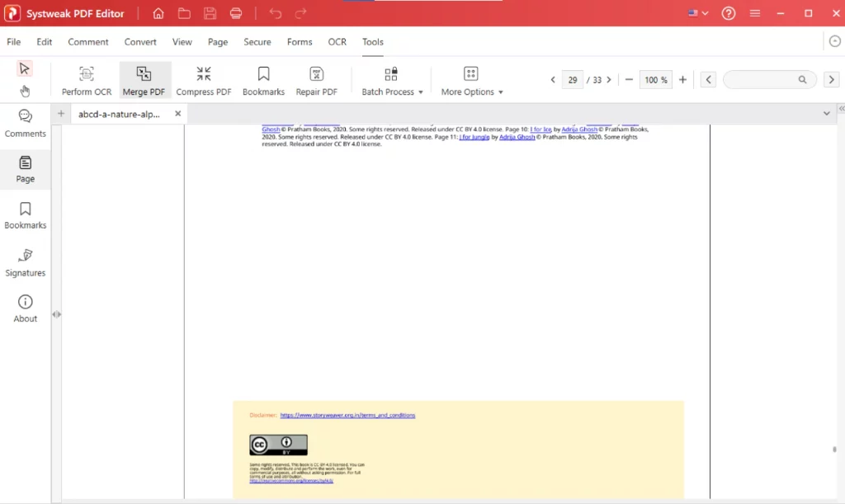The height and width of the screenshot is (504, 845).
Task: Open the Merge PDF tool
Action: pos(144,79)
